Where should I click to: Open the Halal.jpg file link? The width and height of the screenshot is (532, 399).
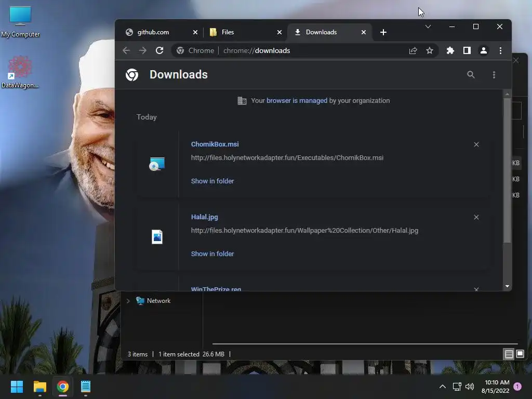(204, 217)
